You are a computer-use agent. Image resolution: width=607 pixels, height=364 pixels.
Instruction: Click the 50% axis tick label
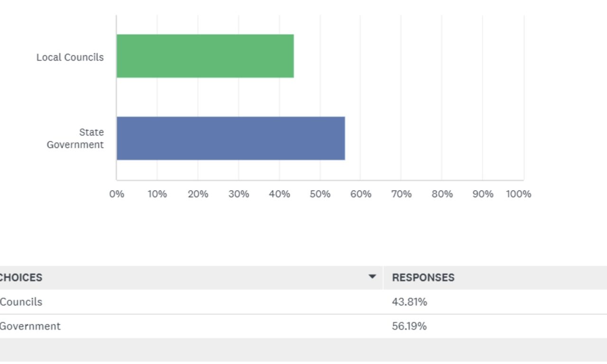tap(320, 194)
